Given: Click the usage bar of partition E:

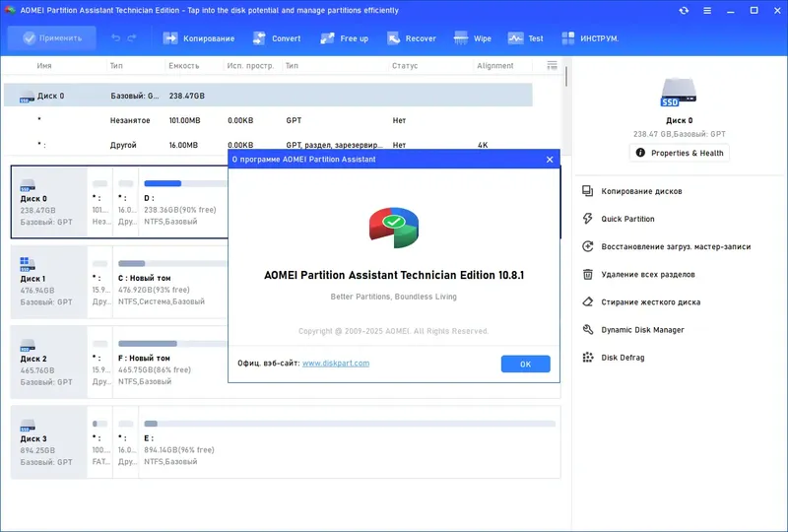Looking at the screenshot, I should (x=350, y=424).
